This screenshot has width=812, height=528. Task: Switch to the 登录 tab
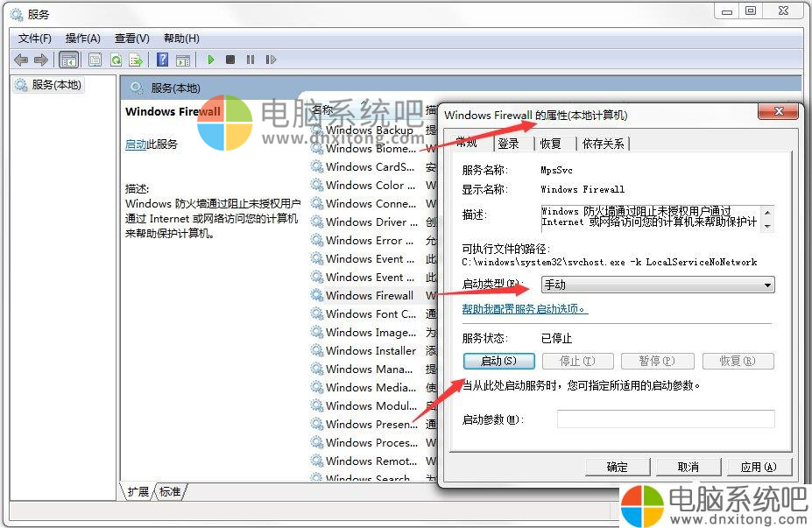[x=509, y=144]
